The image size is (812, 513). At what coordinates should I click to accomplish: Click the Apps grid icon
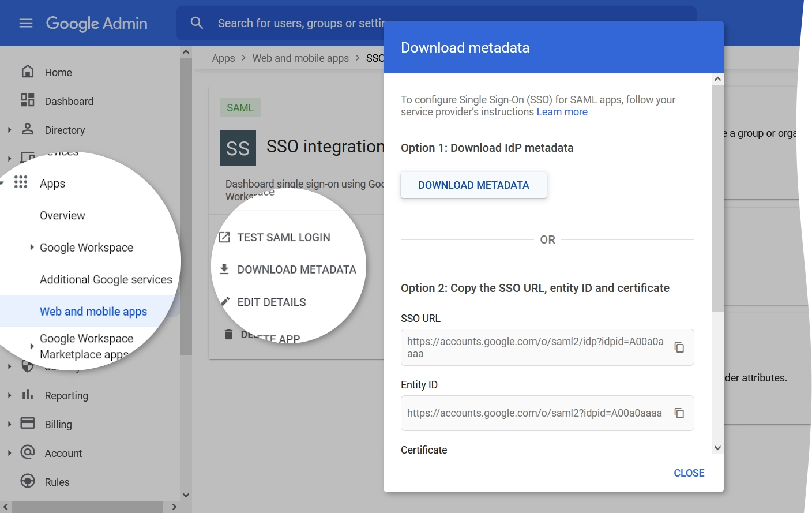pyautogui.click(x=21, y=182)
